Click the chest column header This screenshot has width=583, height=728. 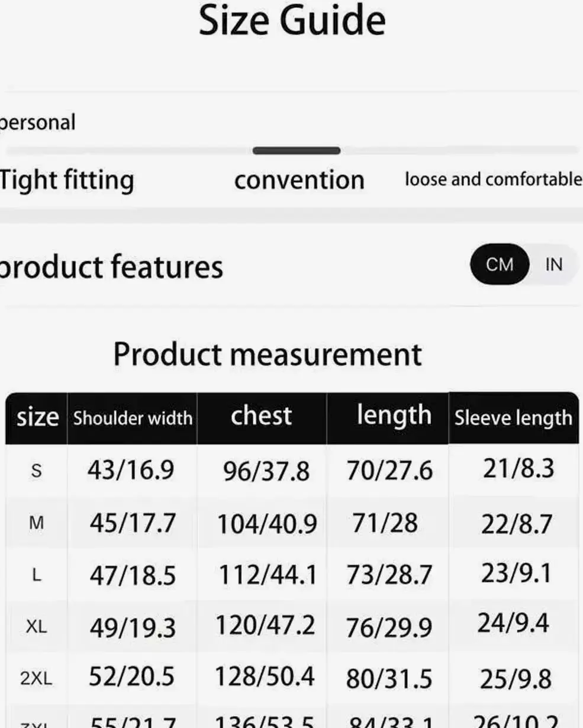(x=261, y=416)
